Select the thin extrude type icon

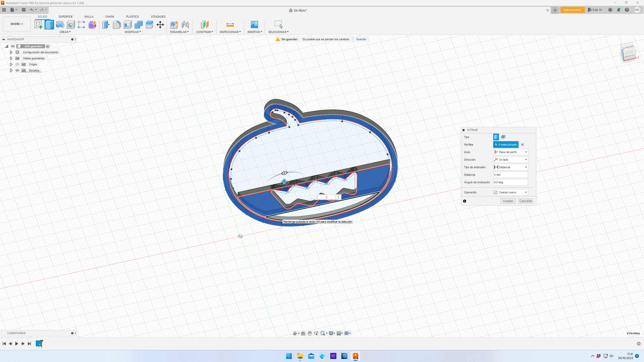[x=503, y=137]
